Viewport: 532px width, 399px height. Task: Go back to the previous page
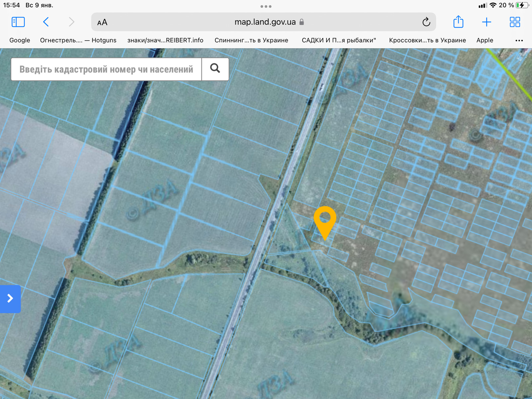46,22
